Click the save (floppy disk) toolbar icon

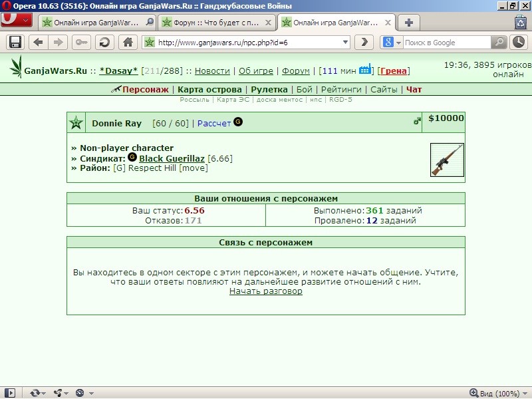click(15, 43)
